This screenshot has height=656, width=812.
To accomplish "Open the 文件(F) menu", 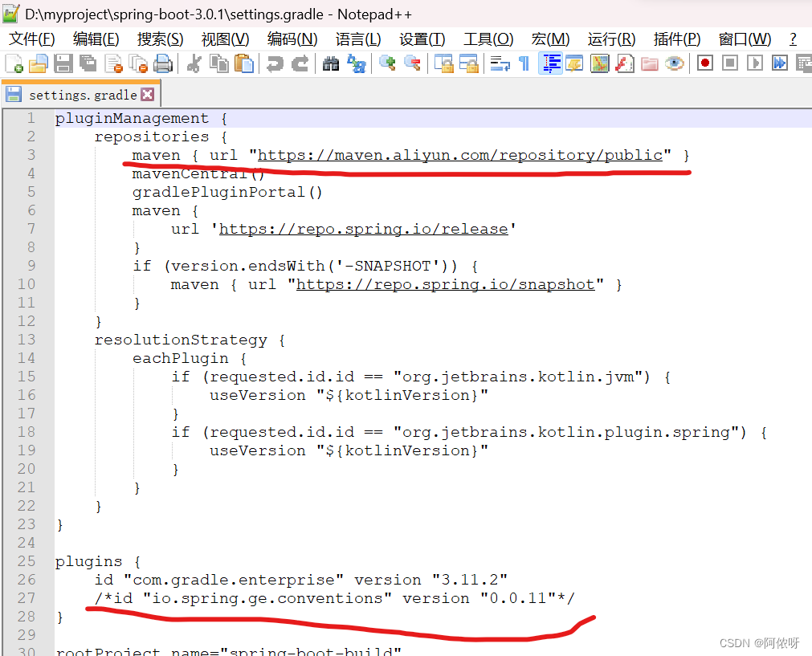I will point(31,39).
